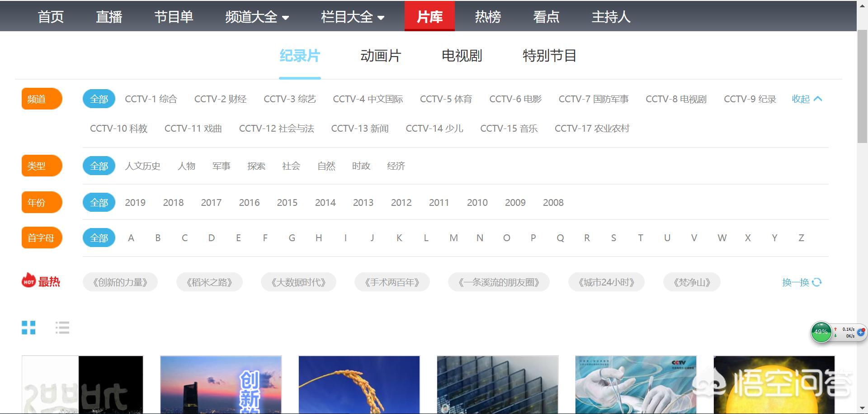The image size is (868, 414).
Task: Choose 自然 type filter
Action: (x=326, y=166)
